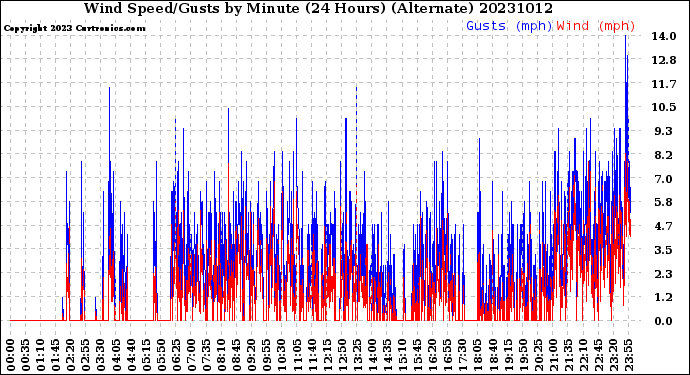Click the 12:50 time axis label
Viewport: 690px width, 375px height.
[x=341, y=355]
